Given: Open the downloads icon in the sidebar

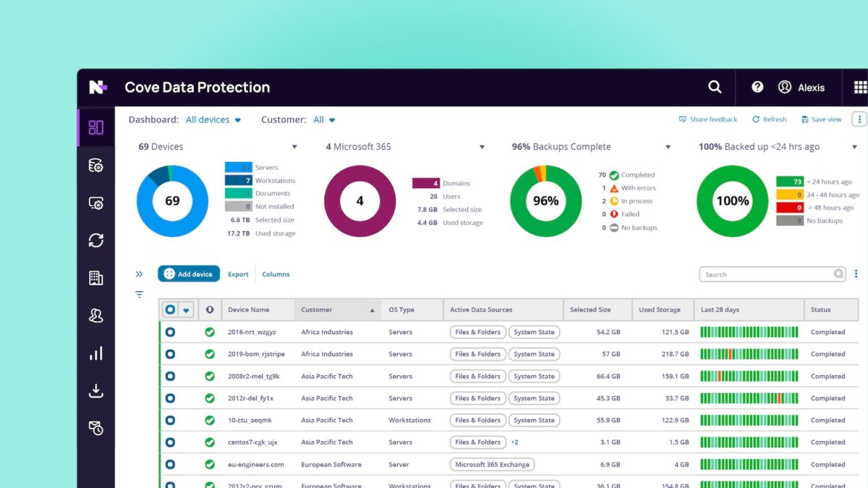Looking at the screenshot, I should coord(96,391).
